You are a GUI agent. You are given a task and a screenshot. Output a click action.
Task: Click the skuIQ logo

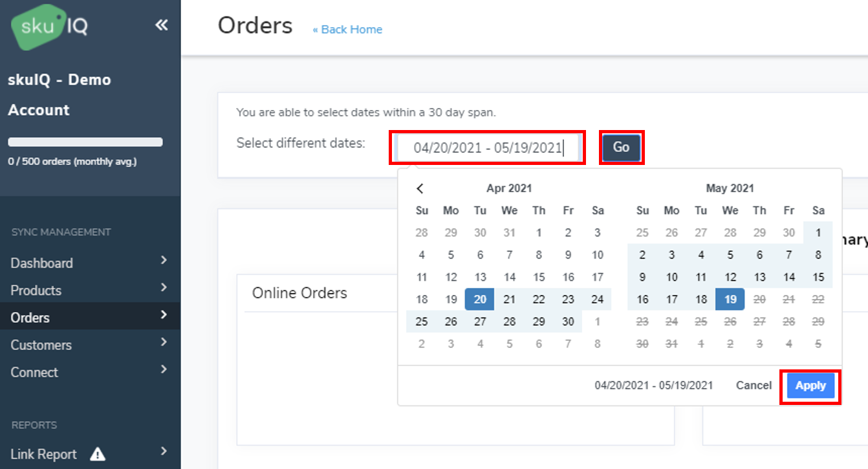coord(49,27)
